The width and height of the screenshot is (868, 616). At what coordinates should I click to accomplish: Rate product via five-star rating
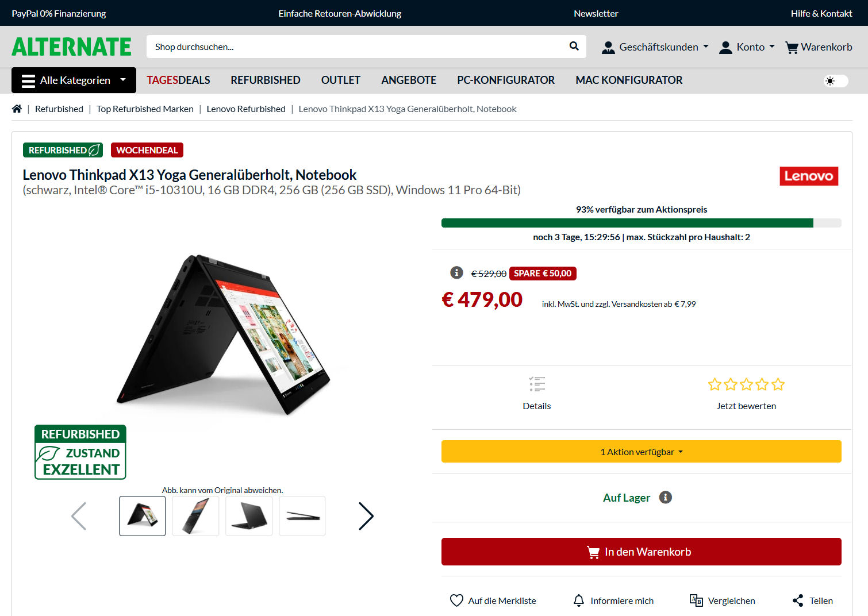tap(746, 384)
